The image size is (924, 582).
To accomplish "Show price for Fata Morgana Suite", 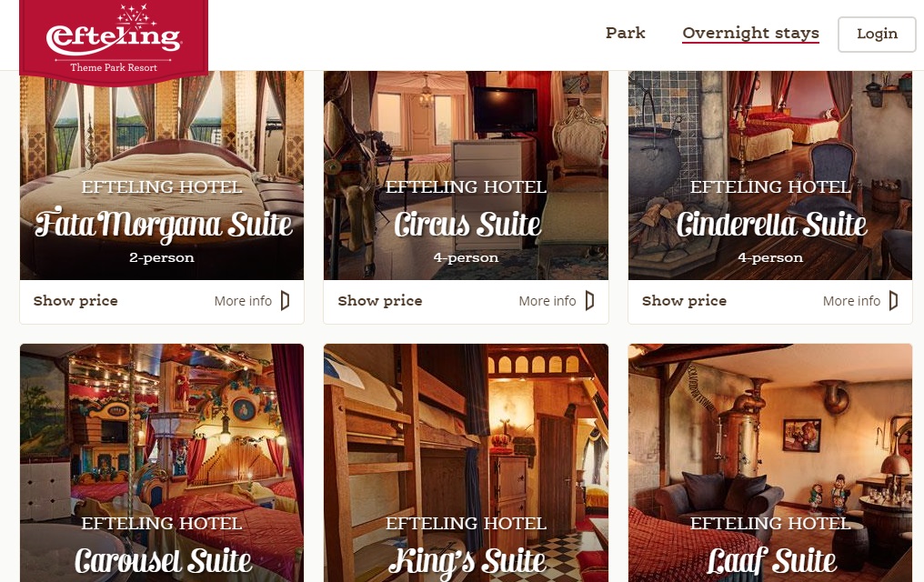I will click(x=75, y=300).
